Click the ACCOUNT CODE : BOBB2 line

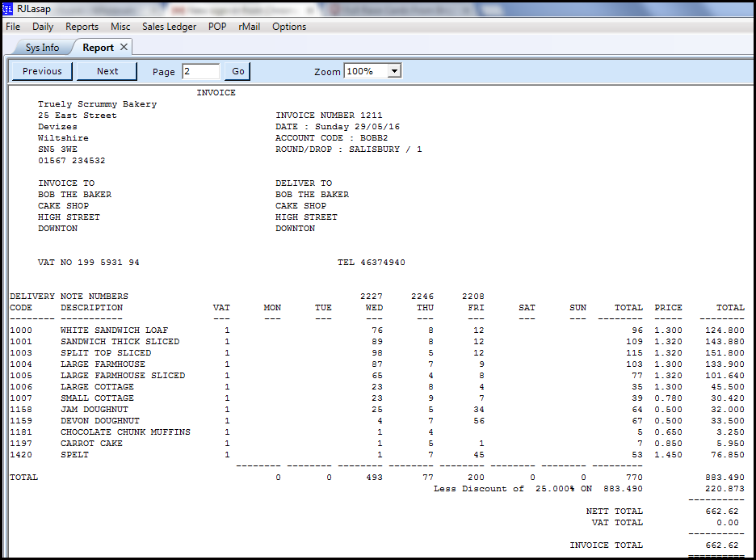pyautogui.click(x=332, y=138)
